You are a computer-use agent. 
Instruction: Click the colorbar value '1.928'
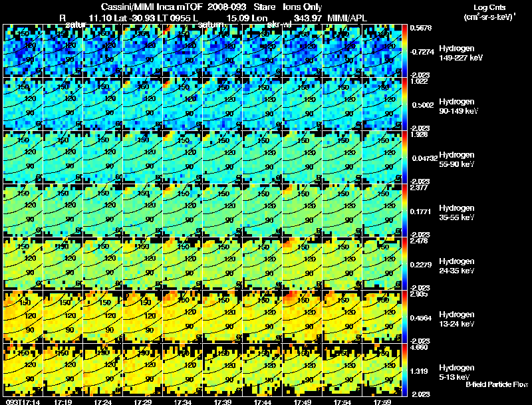419,134
